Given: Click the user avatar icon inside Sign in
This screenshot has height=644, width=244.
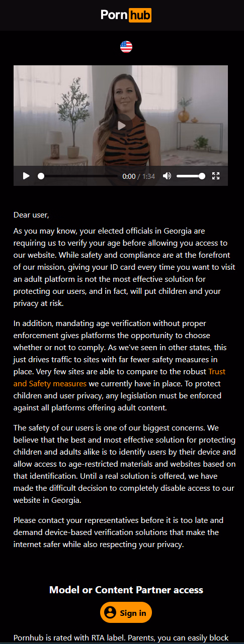Looking at the screenshot, I should click(110, 613).
